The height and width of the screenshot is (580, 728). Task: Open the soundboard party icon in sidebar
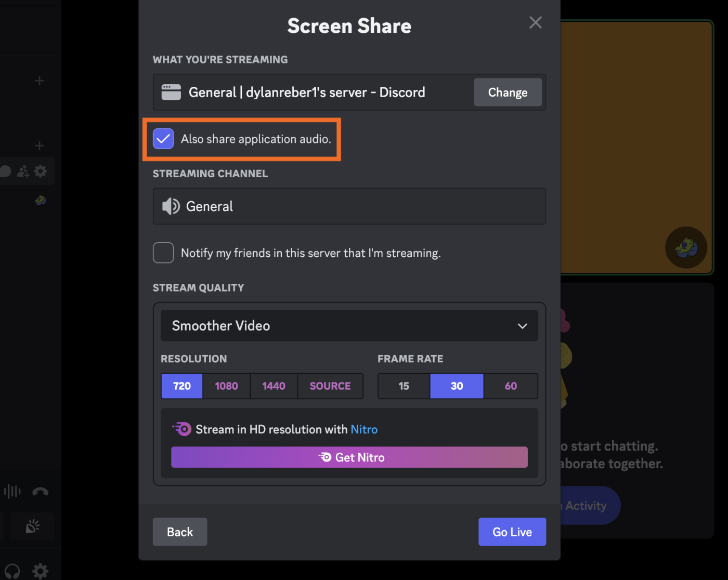[33, 526]
